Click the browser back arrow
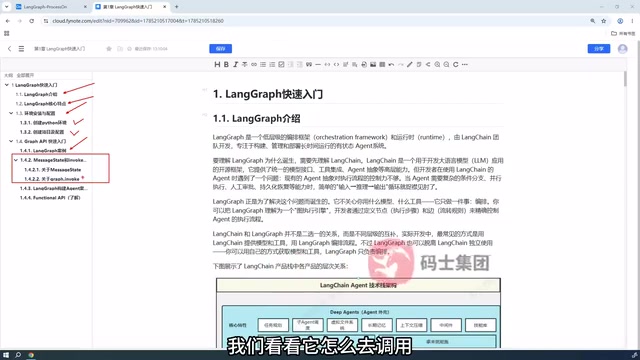Image resolution: width=640 pixels, height=360 pixels. (x=8, y=21)
